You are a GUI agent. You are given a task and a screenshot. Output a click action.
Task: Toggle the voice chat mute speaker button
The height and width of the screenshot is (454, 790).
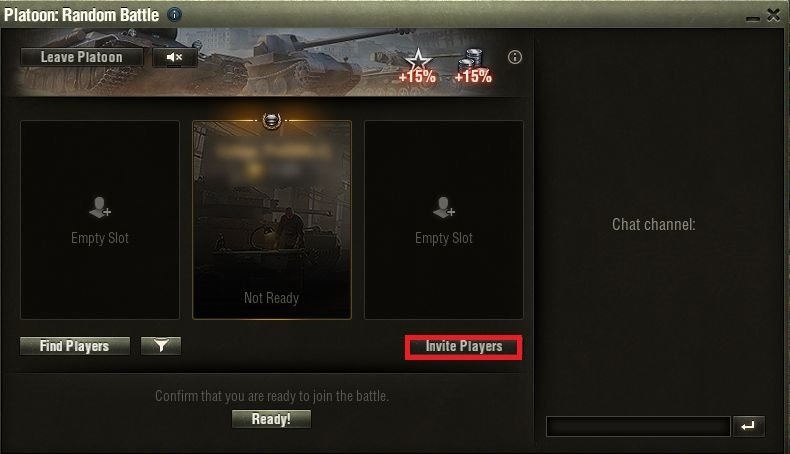coord(174,57)
